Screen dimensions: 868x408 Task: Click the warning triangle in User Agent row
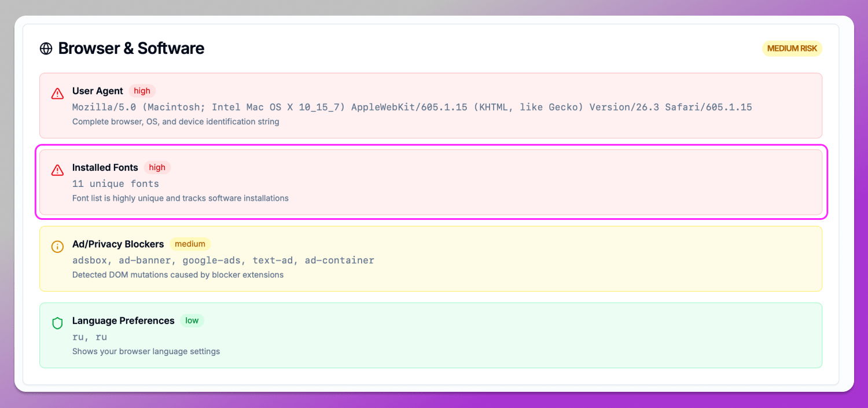[x=57, y=93]
